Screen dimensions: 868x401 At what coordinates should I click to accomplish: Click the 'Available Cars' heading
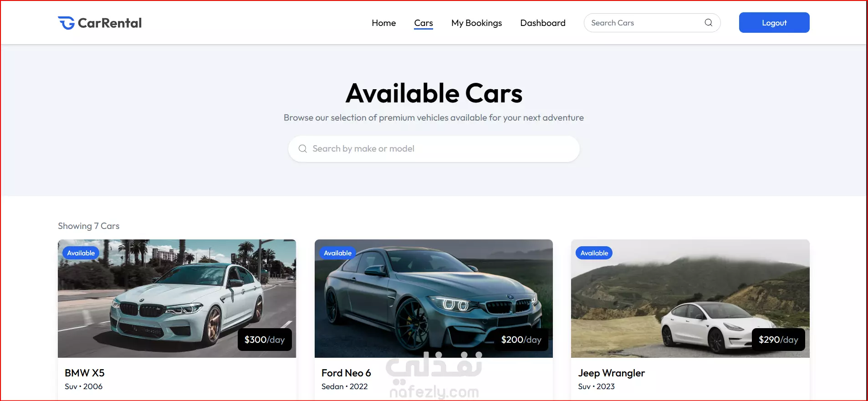(x=434, y=93)
